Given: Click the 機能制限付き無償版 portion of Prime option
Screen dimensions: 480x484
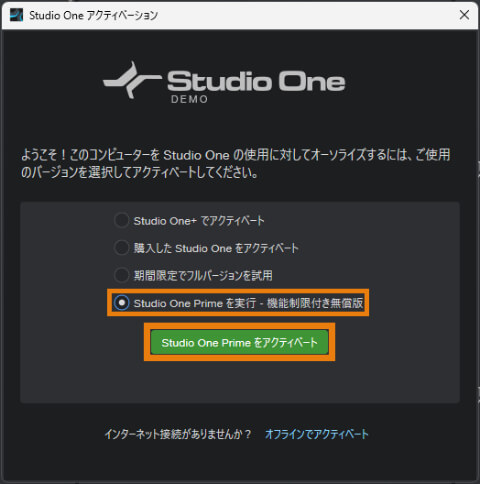Looking at the screenshot, I should pyautogui.click(x=315, y=303).
